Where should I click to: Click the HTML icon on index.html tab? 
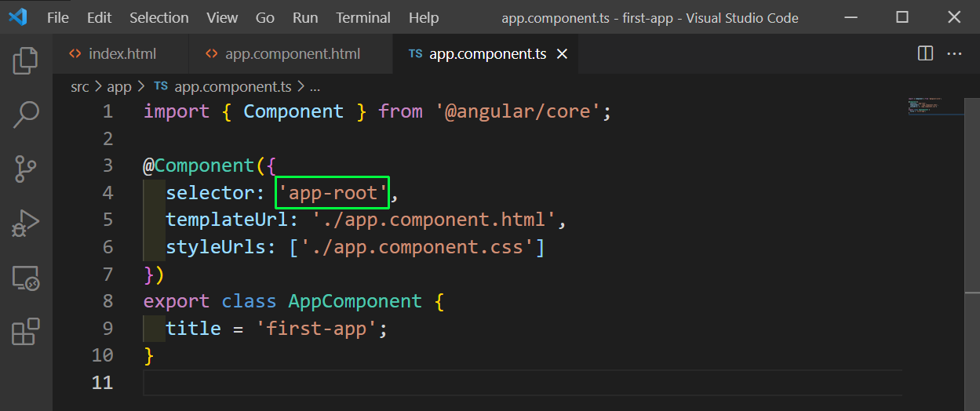coord(75,54)
